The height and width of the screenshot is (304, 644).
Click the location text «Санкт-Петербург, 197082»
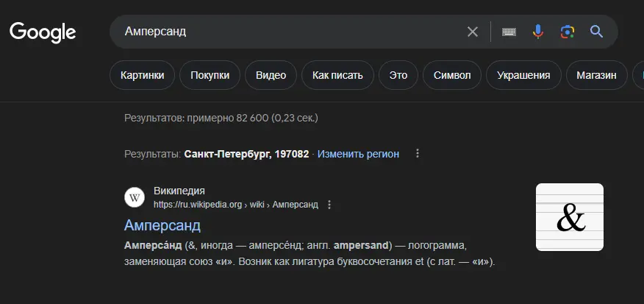click(246, 155)
